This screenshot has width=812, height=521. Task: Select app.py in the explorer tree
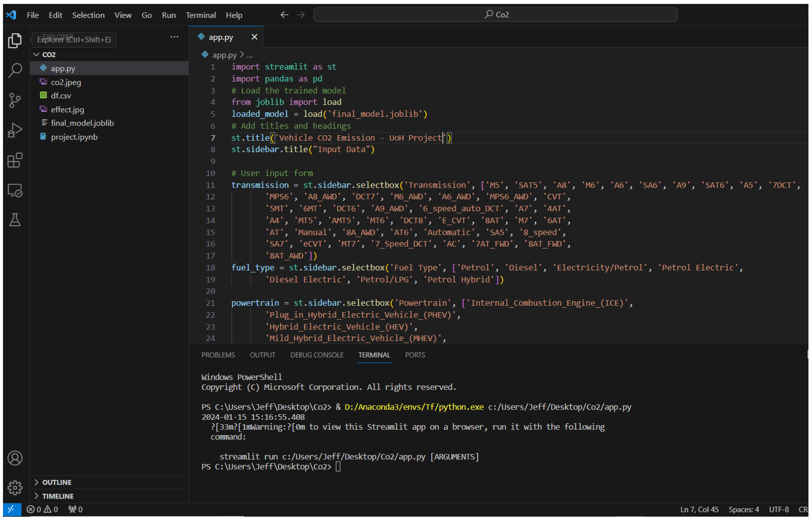[109, 68]
